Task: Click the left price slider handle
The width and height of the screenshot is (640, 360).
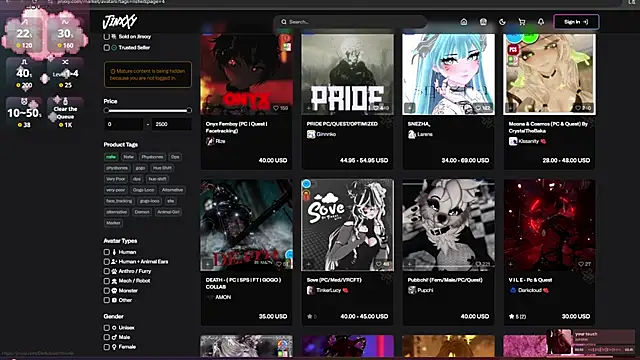Action: point(107,111)
